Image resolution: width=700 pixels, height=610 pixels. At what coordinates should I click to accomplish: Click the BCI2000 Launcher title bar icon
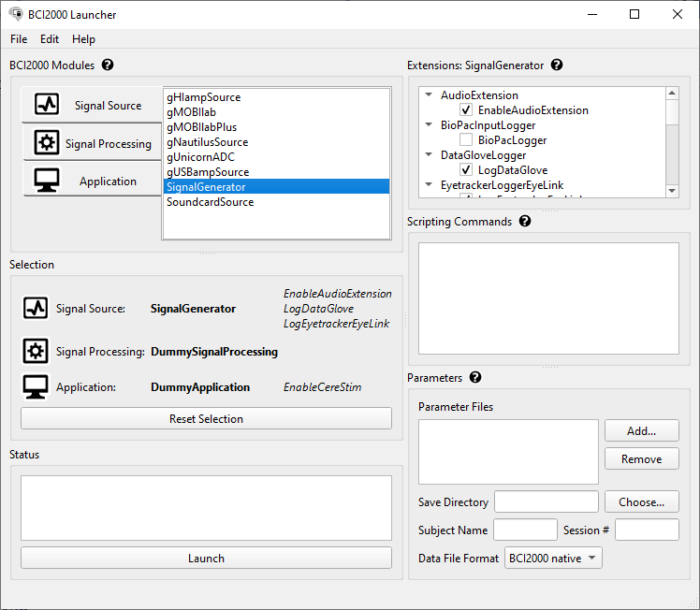tap(16, 14)
